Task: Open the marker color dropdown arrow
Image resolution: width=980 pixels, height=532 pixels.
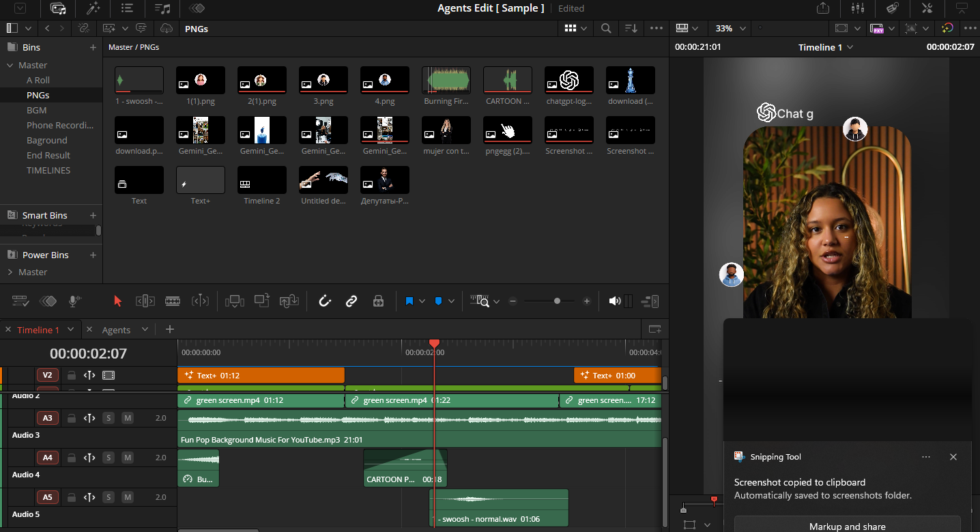Action: (451, 301)
